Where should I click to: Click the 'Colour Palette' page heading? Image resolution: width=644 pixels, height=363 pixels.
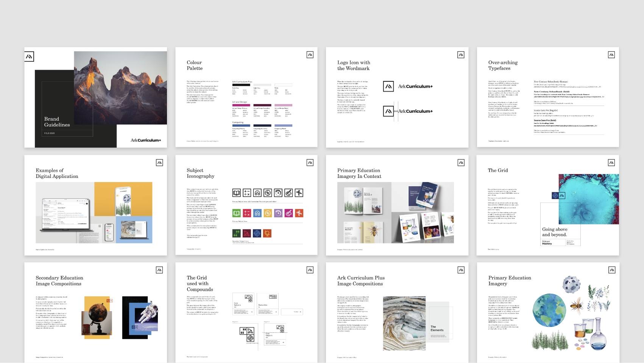pos(195,65)
